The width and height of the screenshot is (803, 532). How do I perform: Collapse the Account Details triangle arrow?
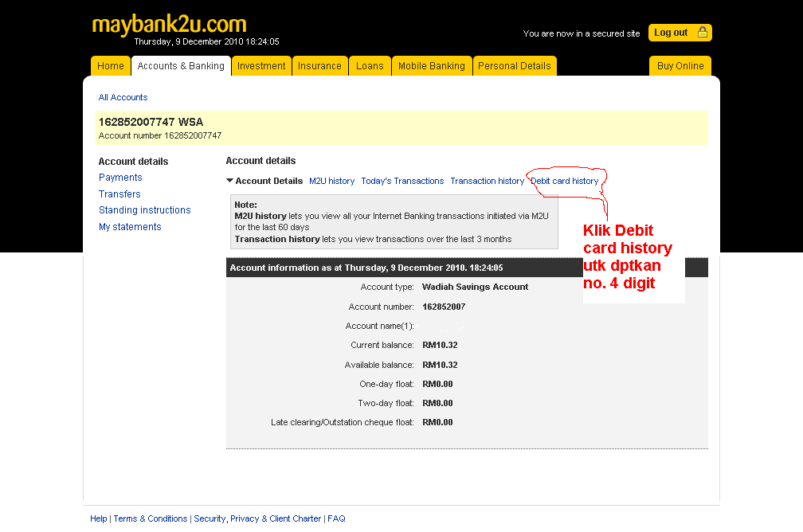pyautogui.click(x=230, y=181)
